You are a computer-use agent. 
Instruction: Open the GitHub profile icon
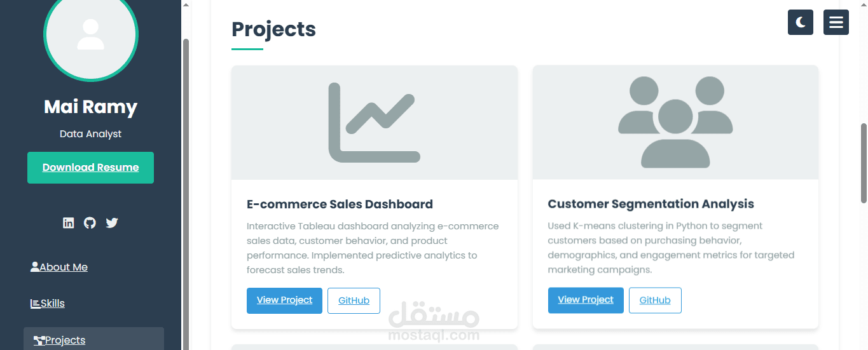click(x=90, y=223)
